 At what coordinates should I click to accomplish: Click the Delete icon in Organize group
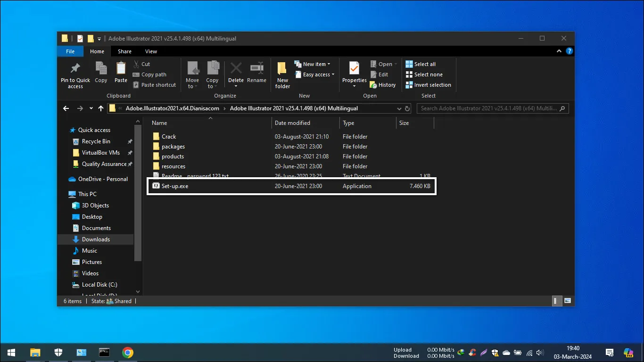coord(236,69)
